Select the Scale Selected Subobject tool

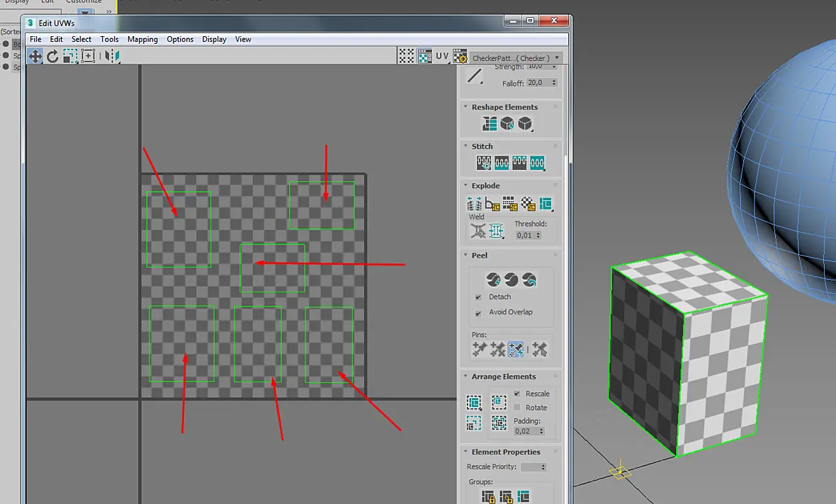70,56
